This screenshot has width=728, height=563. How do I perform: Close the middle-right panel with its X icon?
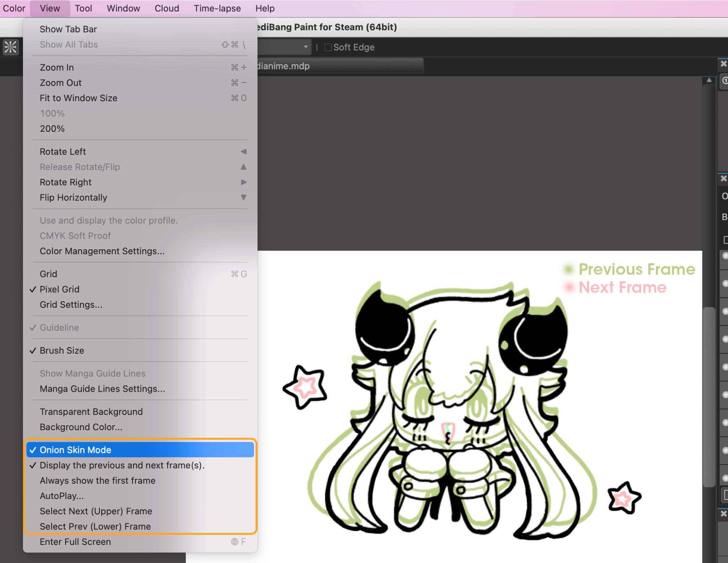724,179
